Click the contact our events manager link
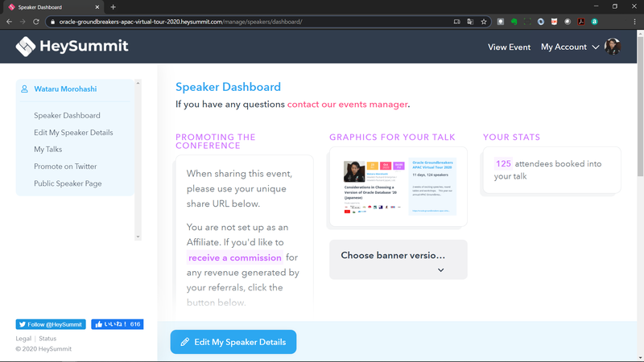 pos(347,105)
